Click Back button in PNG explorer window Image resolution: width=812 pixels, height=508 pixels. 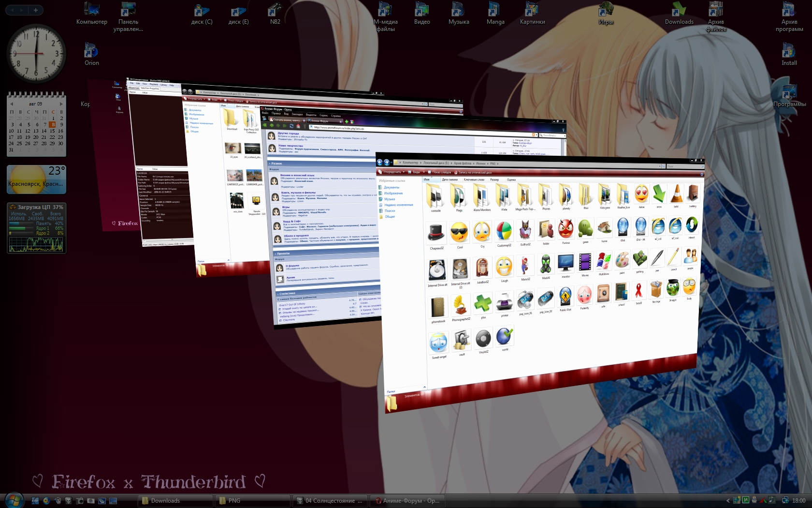coord(380,162)
